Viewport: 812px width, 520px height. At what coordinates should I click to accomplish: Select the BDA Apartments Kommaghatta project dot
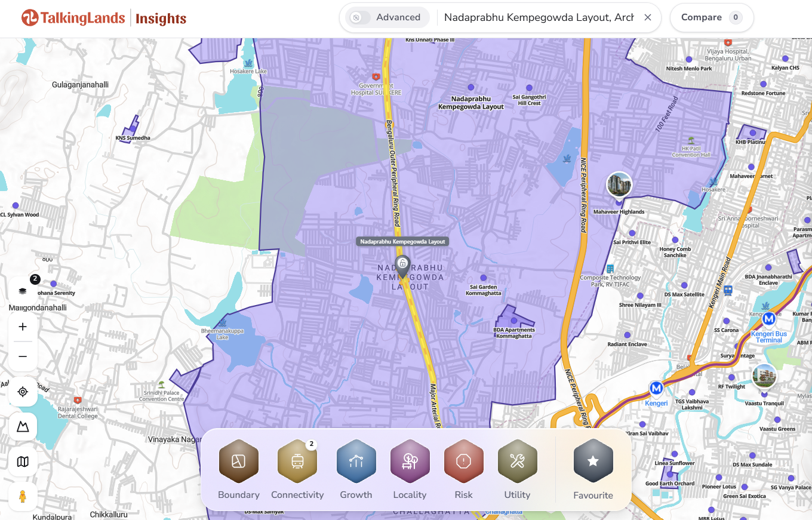coord(513,321)
